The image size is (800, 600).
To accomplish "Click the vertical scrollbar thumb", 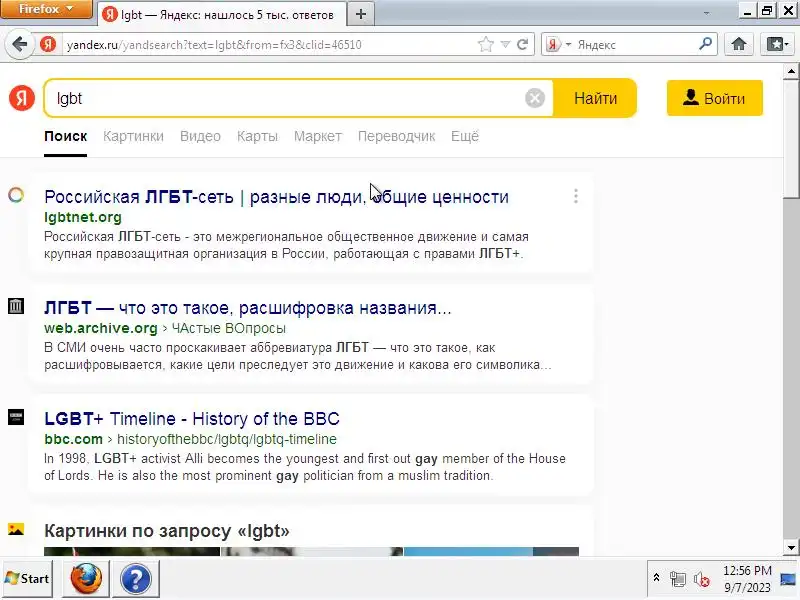I will [x=791, y=138].
